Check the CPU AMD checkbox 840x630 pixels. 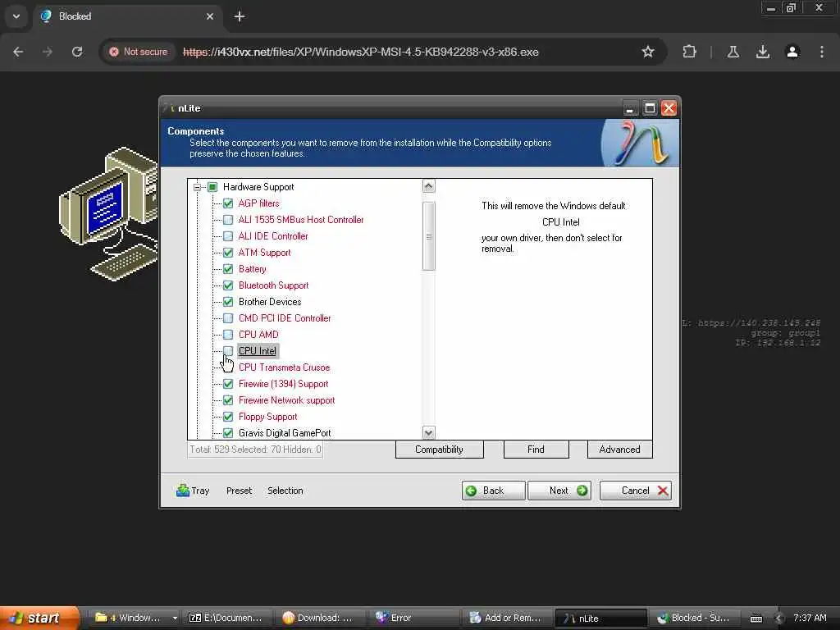tap(228, 335)
